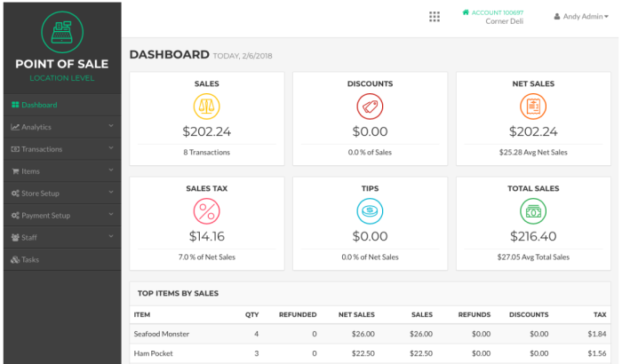Click the pink percent Sales Tax icon
Image resolution: width=622 pixels, height=364 pixels.
207,211
